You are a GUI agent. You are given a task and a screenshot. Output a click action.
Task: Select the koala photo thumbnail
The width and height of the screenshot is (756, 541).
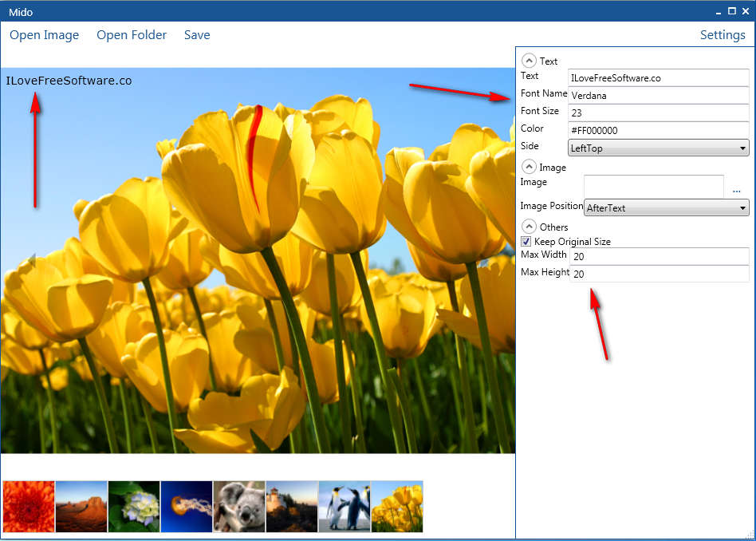[238, 506]
